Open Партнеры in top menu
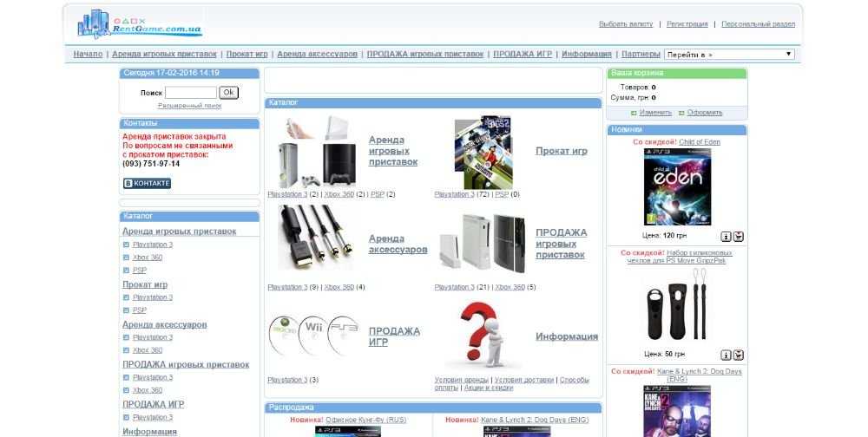868x437 pixels. tap(641, 55)
